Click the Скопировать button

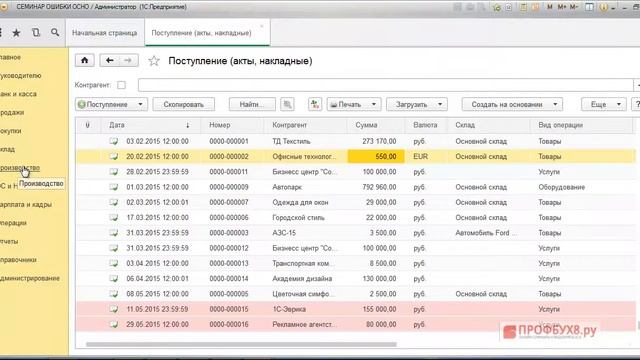click(184, 104)
